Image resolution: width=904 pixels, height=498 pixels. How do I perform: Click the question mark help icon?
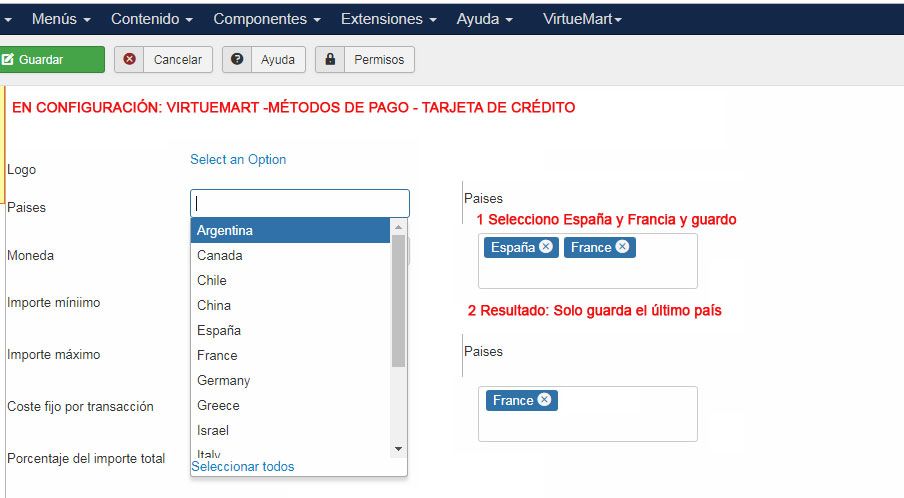coord(237,59)
